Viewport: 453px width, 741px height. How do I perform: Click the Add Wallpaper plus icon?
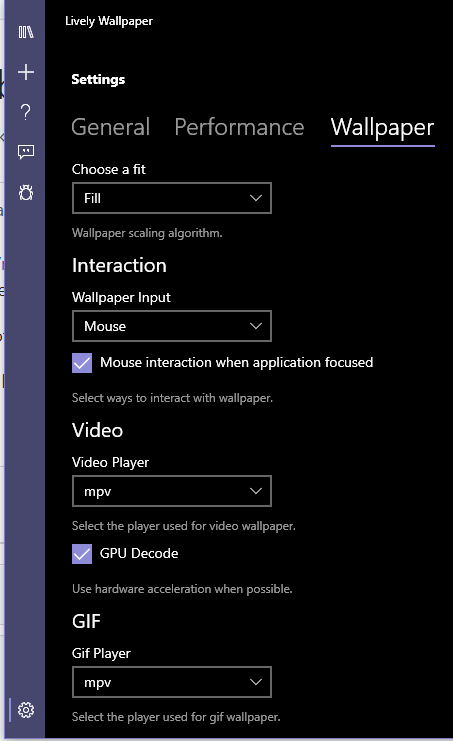tap(26, 72)
